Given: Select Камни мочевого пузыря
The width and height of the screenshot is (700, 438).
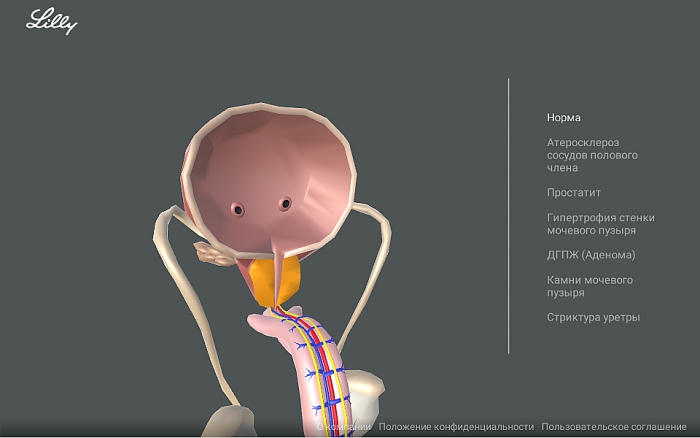Looking at the screenshot, I should tap(590, 287).
